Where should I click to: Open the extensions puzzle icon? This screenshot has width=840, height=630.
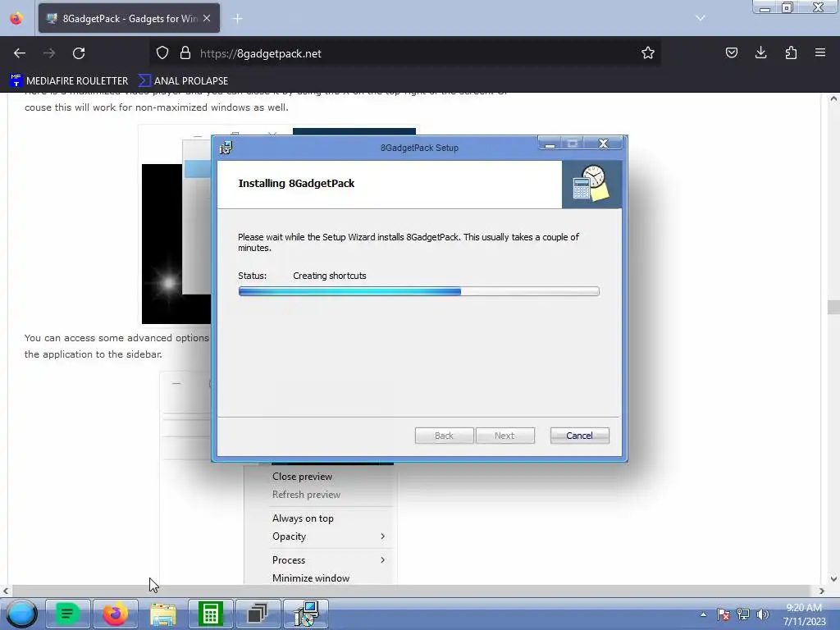pos(791,52)
